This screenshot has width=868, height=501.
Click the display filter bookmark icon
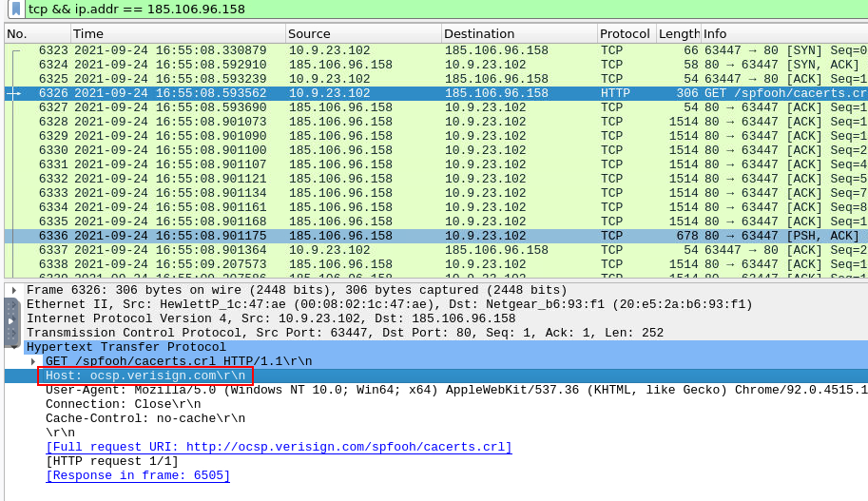coord(16,9)
